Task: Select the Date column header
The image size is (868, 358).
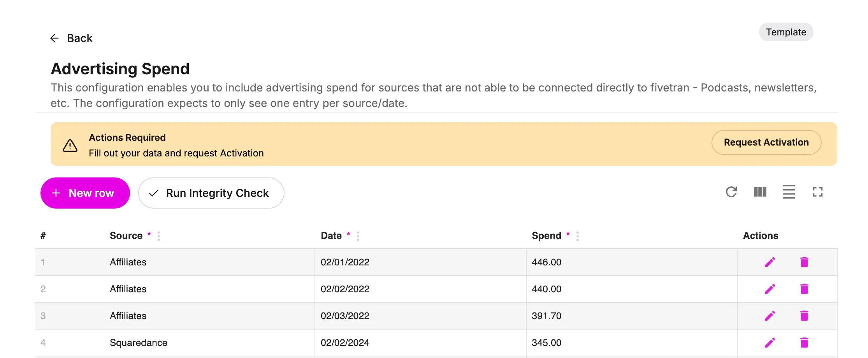Action: [331, 236]
